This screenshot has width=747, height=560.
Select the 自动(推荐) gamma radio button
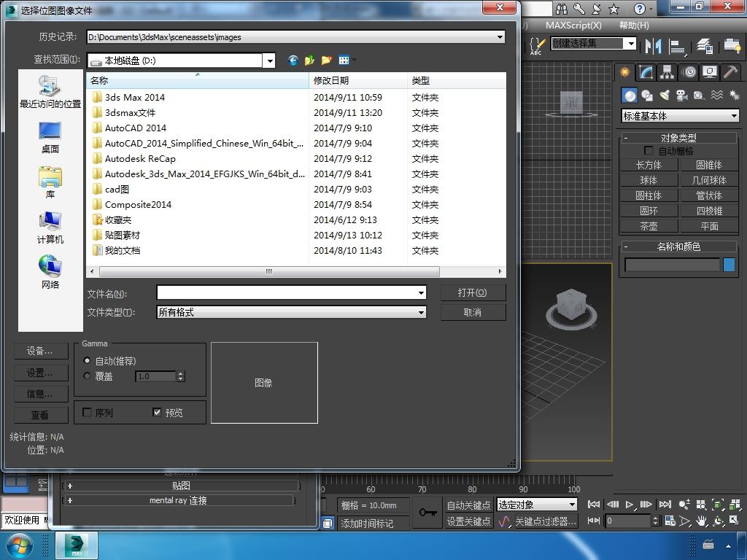87,360
